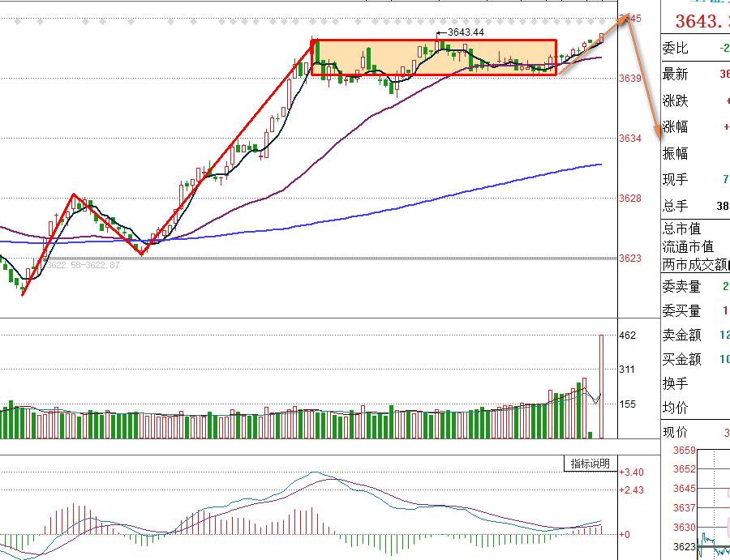Open the 指标说明 indicator description button
Image resolution: width=730 pixels, height=560 pixels.
[x=590, y=464]
